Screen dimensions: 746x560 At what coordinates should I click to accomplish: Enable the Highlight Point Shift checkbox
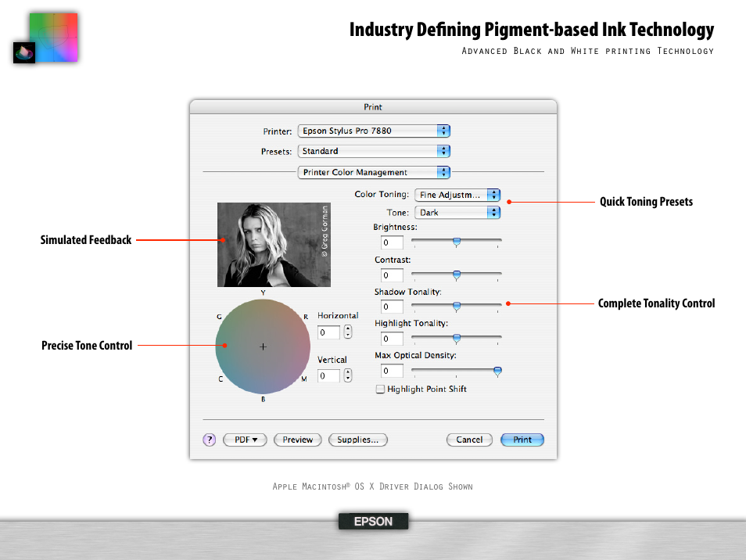(x=380, y=389)
